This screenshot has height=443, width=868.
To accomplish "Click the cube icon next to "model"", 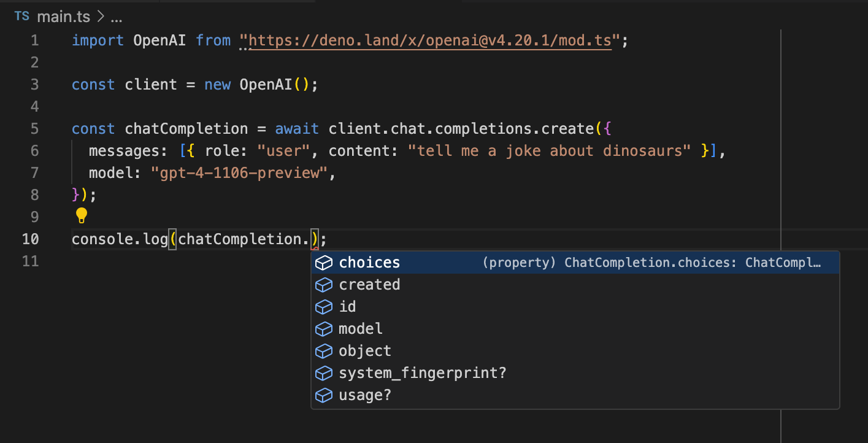I will click(324, 328).
